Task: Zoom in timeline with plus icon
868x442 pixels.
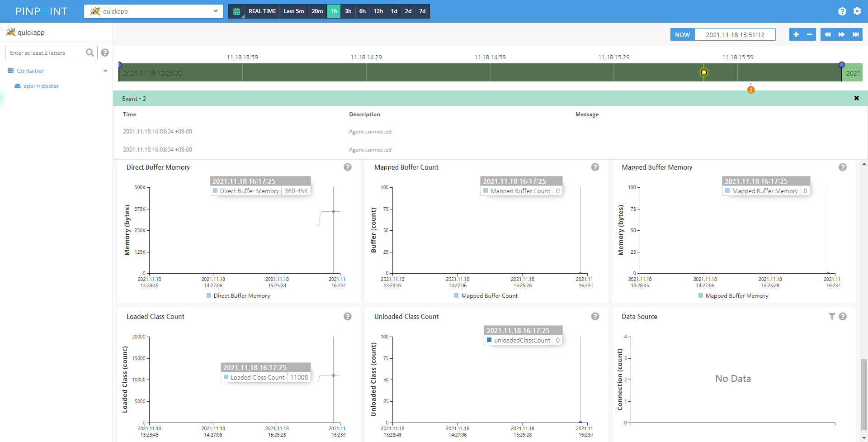Action: pyautogui.click(x=796, y=34)
